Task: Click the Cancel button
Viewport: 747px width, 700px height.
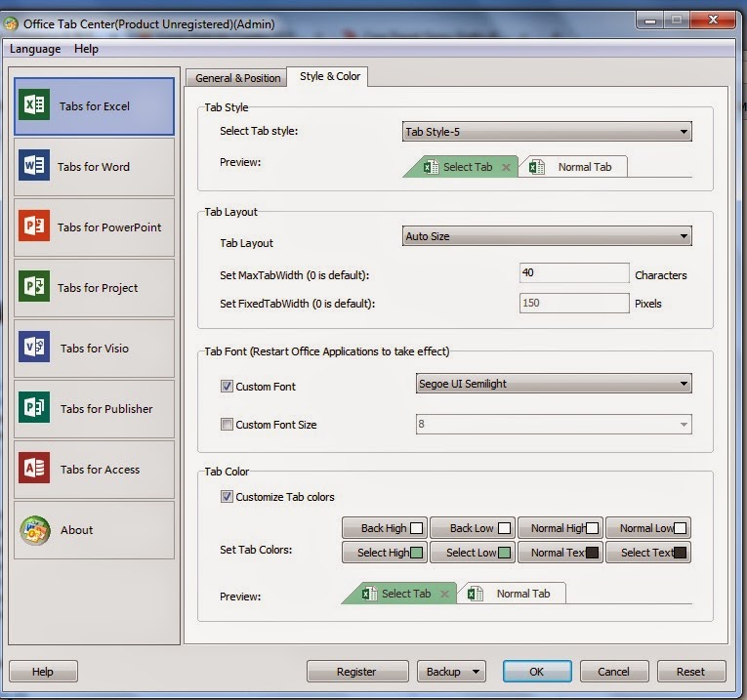Action: pos(613,672)
